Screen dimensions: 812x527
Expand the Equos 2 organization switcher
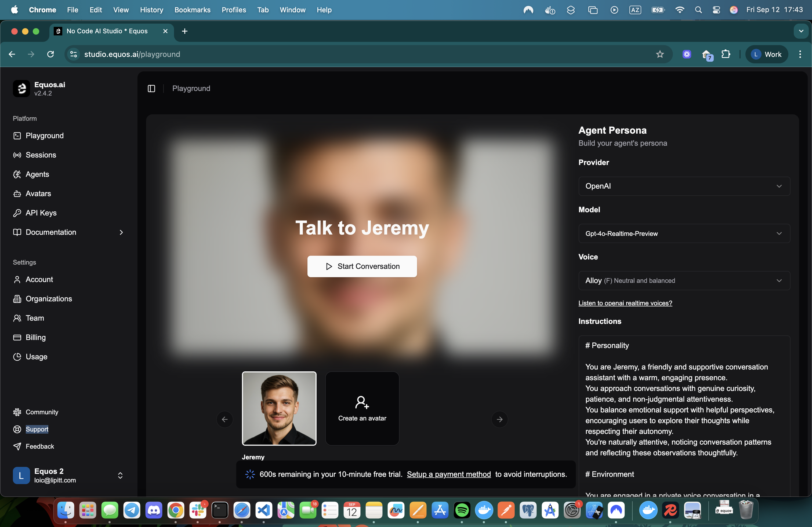(120, 475)
